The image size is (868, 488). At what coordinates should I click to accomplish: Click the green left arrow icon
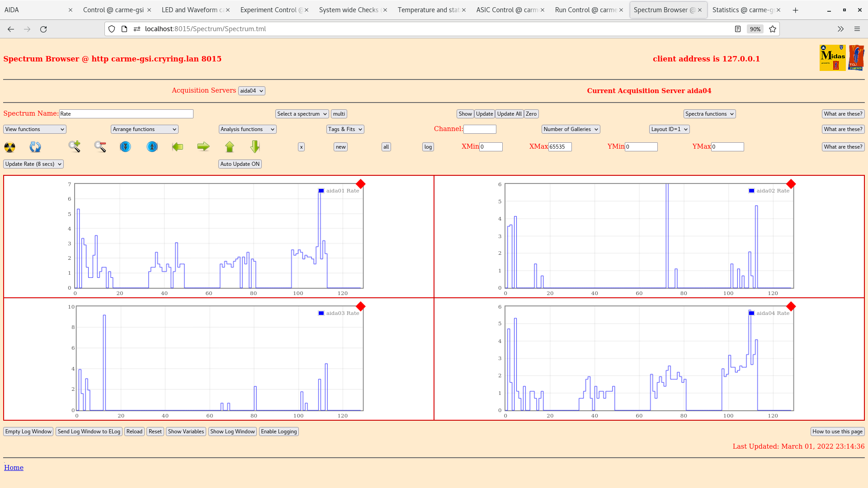178,146
